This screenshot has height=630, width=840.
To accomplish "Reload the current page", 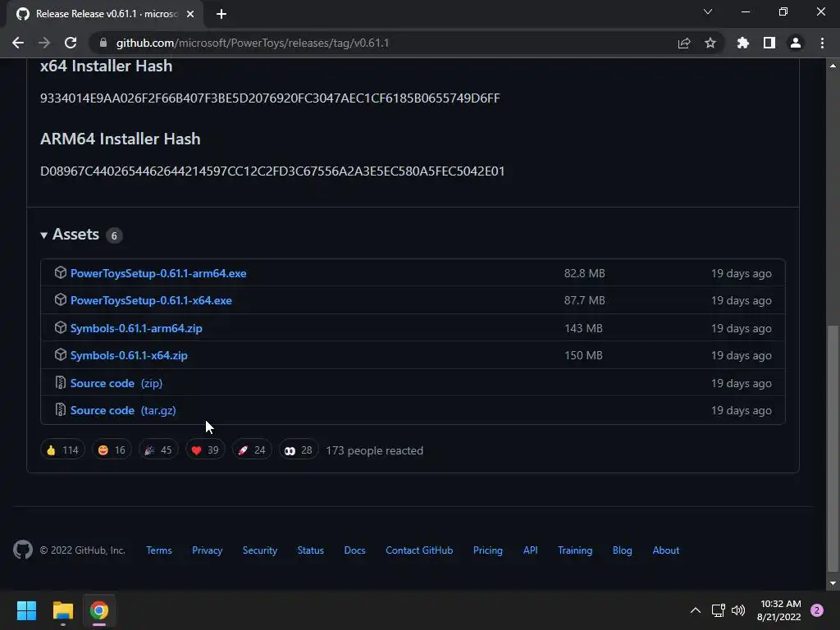I will [x=71, y=43].
